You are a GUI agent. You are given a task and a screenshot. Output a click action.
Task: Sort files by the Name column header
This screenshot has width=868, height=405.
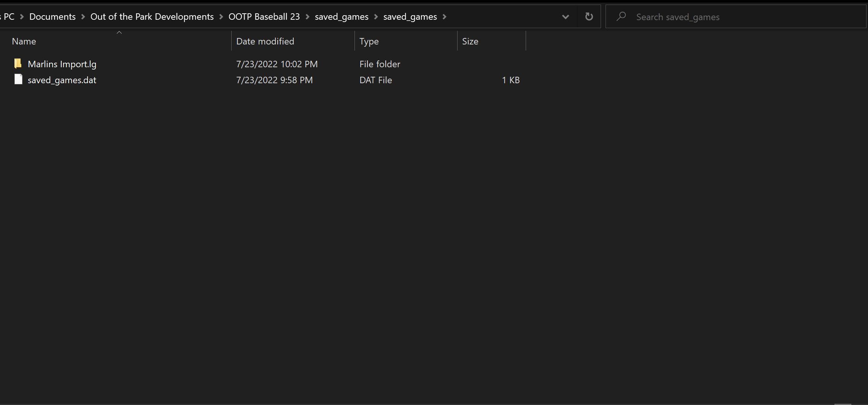pos(24,41)
